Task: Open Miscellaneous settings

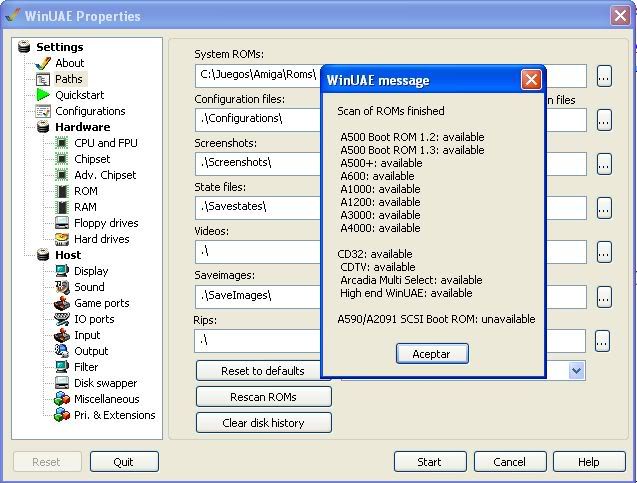Action: click(x=106, y=399)
